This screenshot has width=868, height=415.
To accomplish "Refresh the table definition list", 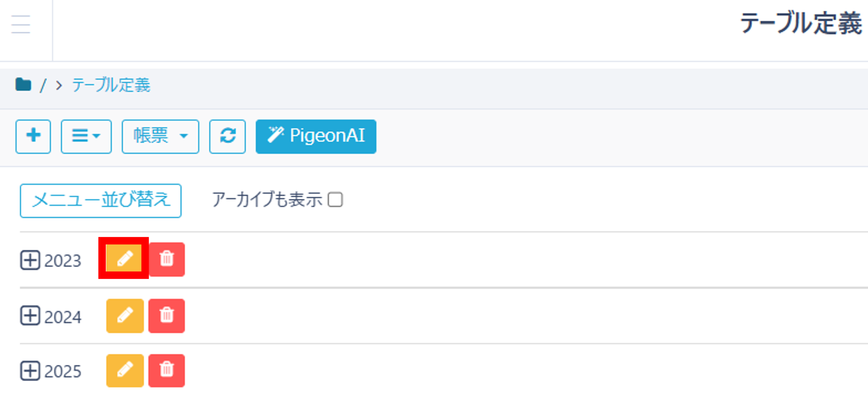I will pyautogui.click(x=227, y=136).
